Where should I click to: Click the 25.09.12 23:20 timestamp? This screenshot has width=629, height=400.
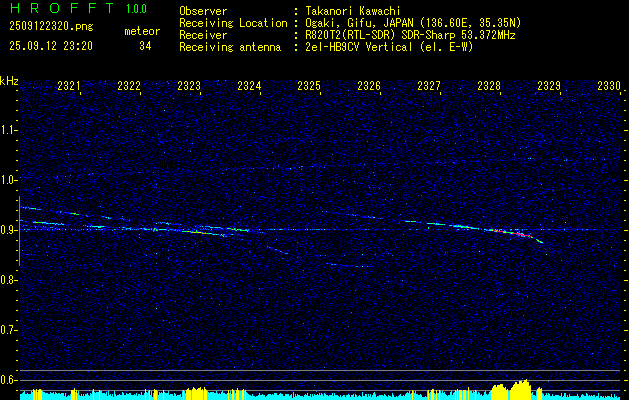pyautogui.click(x=50, y=46)
